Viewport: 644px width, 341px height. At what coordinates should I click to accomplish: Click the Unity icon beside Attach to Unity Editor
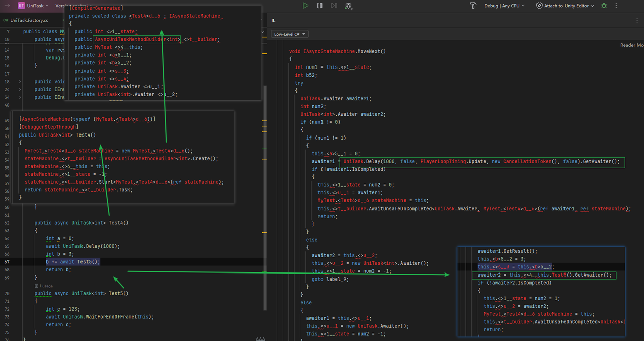539,6
